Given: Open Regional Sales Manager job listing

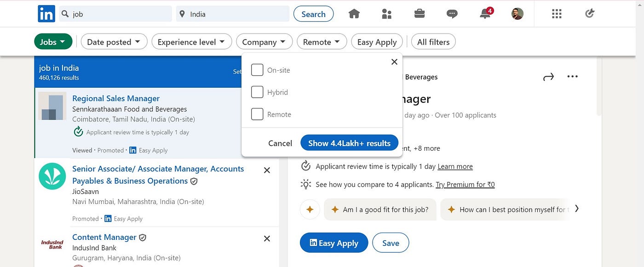Looking at the screenshot, I should (x=116, y=98).
